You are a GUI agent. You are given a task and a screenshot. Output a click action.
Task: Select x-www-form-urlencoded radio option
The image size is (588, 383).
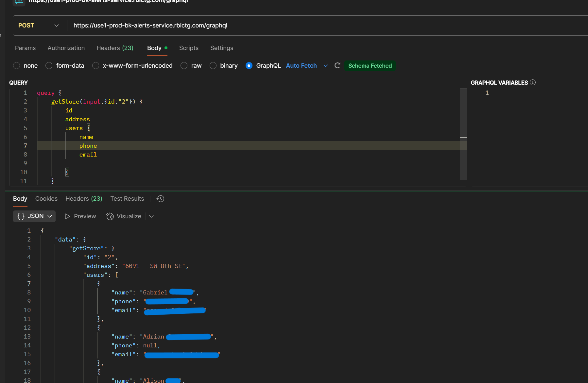(95, 66)
